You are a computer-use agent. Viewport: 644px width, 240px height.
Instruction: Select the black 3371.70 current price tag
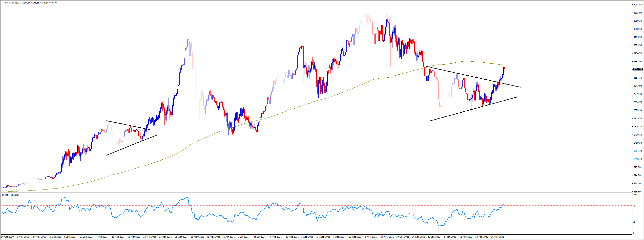coord(638,69)
